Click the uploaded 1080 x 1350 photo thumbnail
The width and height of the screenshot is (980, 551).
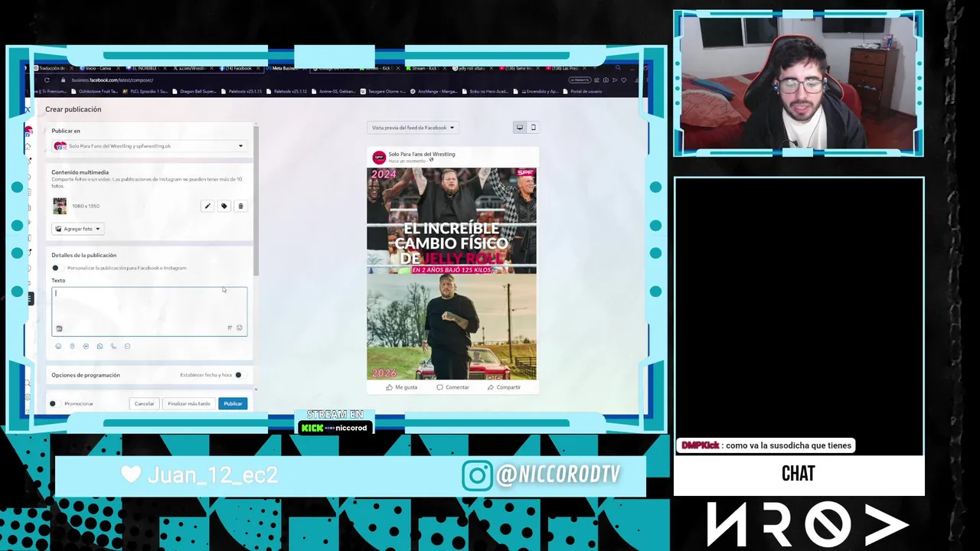pyautogui.click(x=60, y=206)
